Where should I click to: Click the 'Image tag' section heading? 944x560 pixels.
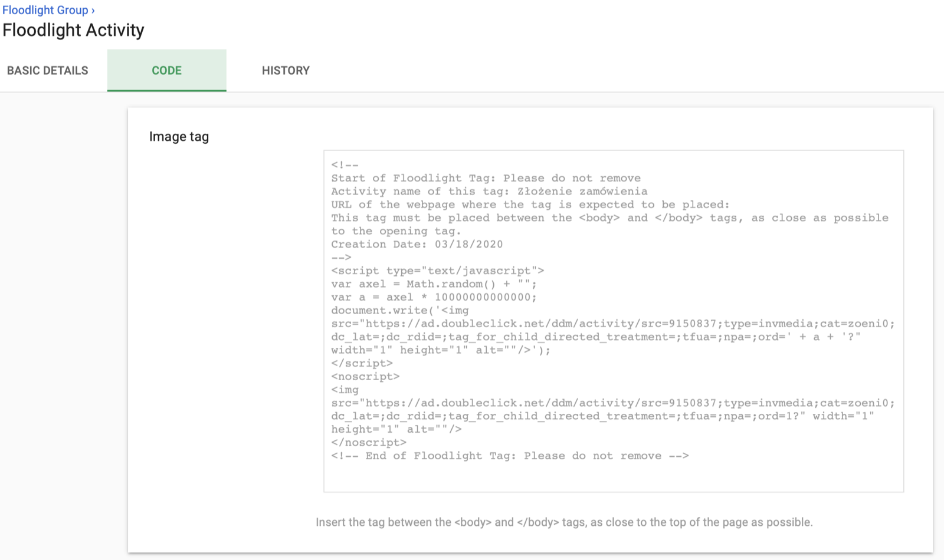179,137
